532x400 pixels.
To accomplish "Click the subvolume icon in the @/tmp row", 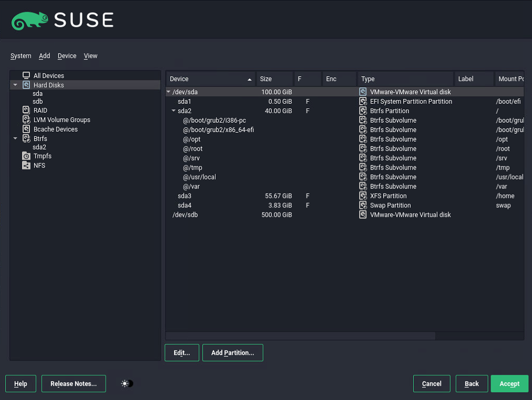I will click(363, 167).
